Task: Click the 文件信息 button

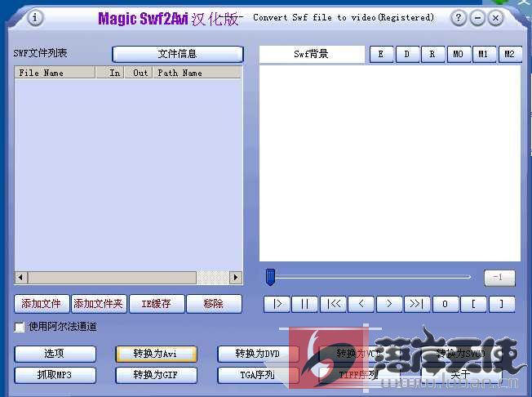Action: 177,54
